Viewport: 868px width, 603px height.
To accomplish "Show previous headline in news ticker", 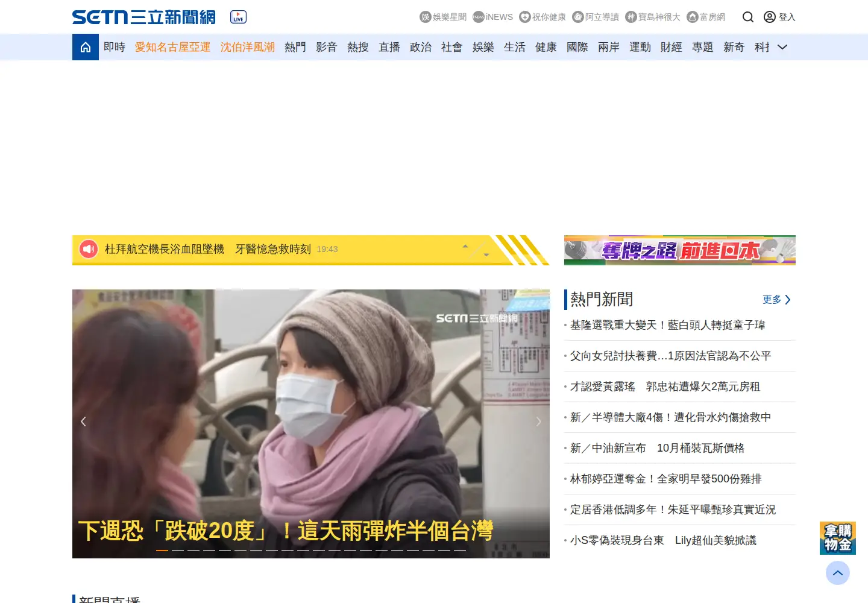I will 465,246.
